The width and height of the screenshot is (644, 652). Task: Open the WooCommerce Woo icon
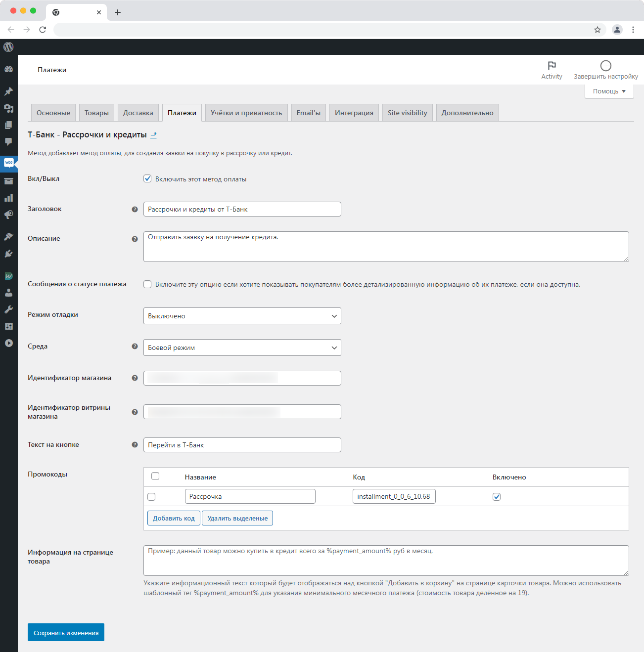8,163
